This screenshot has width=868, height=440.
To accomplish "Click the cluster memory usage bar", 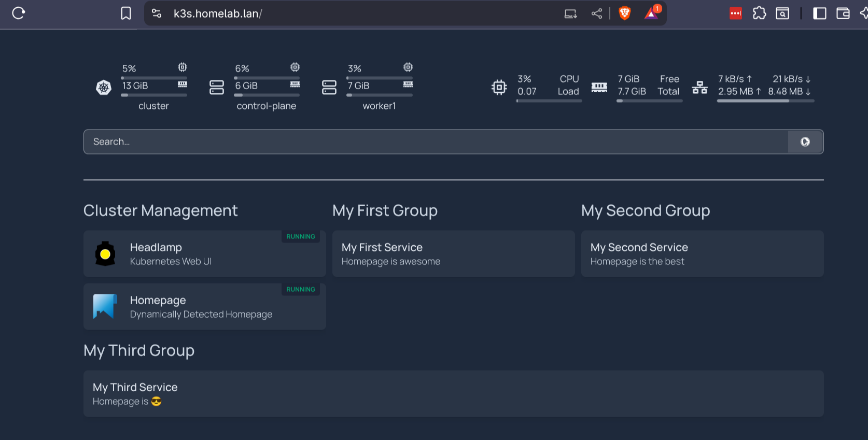I will coord(154,95).
